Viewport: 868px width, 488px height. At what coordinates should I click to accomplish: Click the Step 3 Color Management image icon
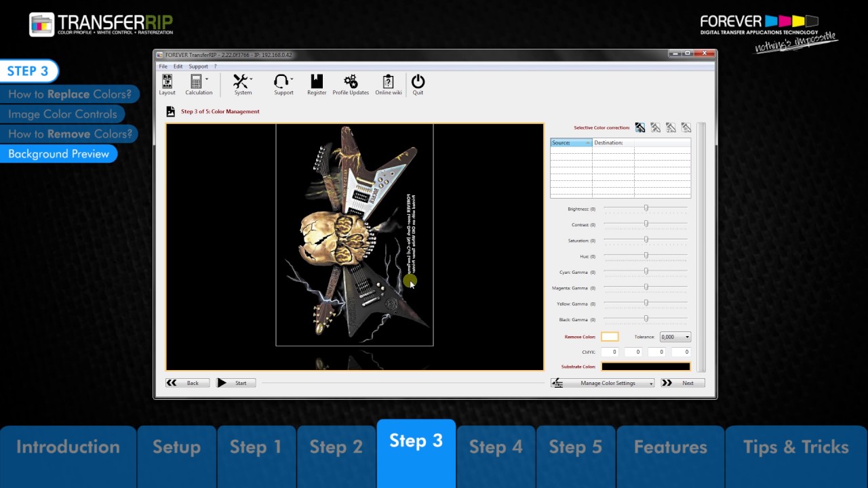point(170,111)
